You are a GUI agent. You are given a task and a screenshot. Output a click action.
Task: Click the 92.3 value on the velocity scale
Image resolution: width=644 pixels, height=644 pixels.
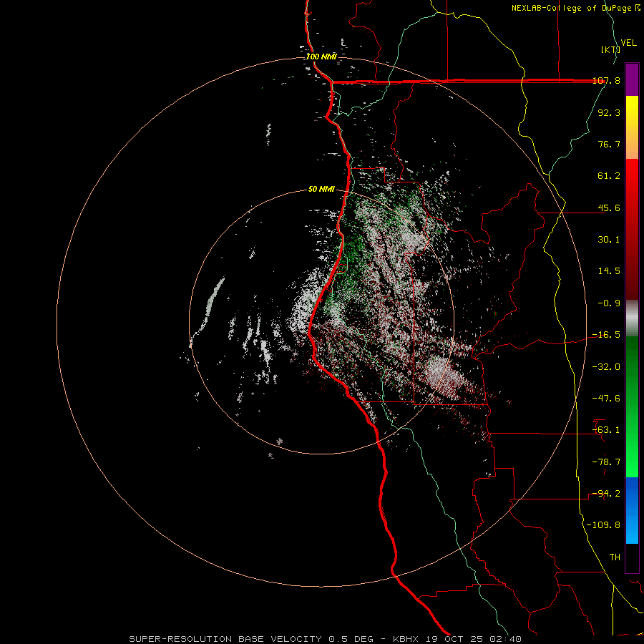(x=609, y=112)
